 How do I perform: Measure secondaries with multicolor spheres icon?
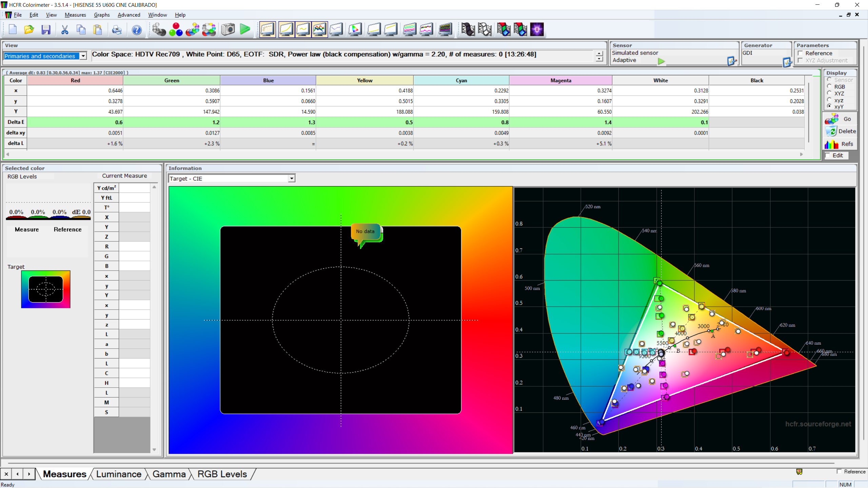pos(193,29)
